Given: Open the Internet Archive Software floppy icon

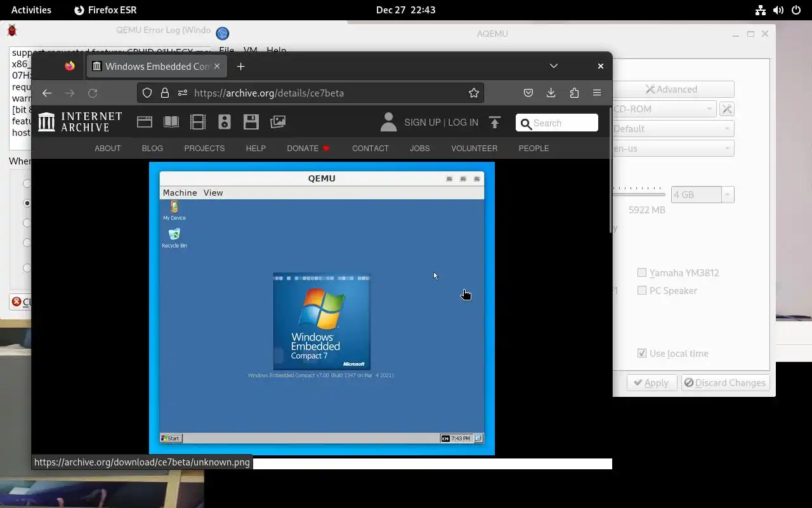Looking at the screenshot, I should point(251,122).
